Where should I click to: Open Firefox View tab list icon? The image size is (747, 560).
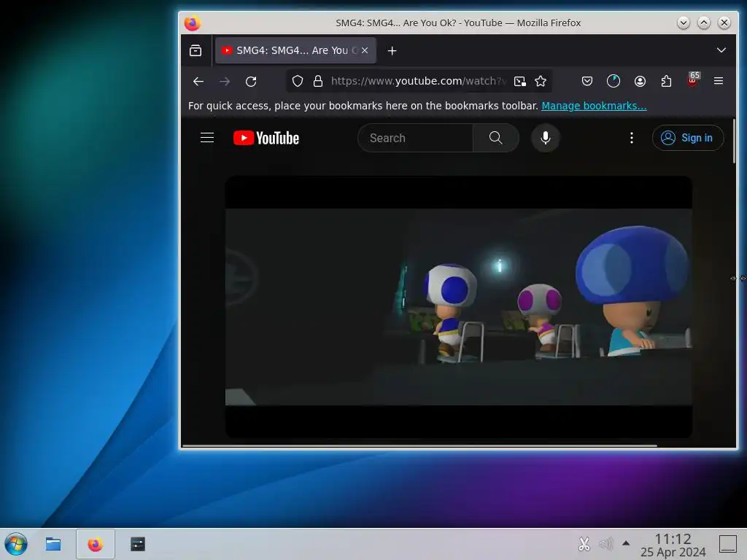(x=196, y=50)
